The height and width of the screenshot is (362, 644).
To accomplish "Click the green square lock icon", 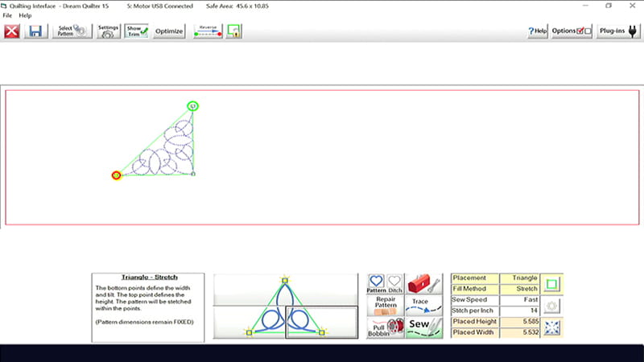I will tap(234, 31).
